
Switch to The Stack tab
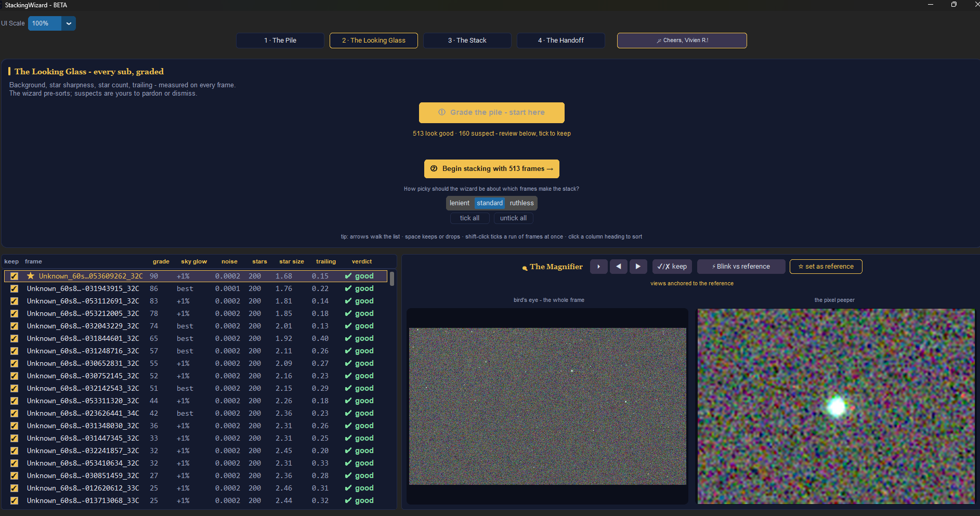[x=467, y=41]
